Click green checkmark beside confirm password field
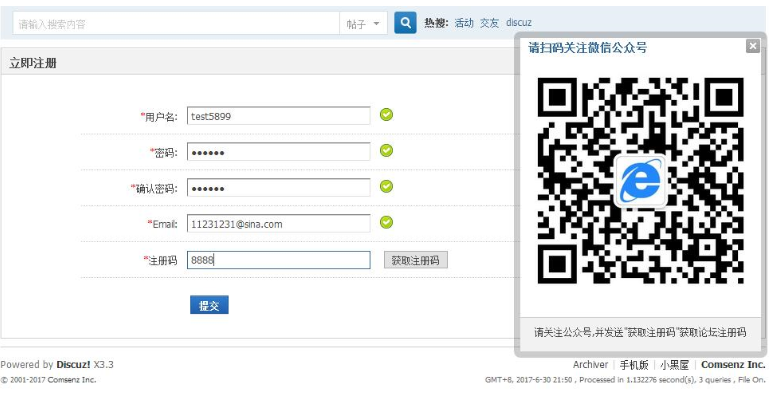 tap(386, 187)
